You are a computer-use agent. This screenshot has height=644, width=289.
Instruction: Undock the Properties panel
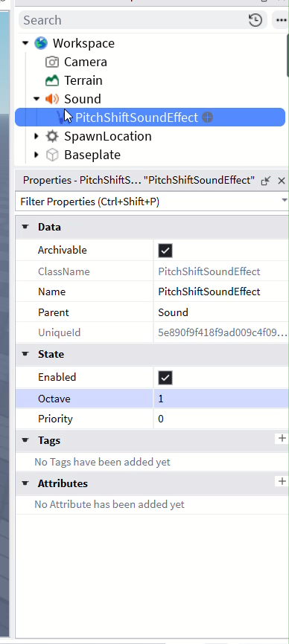pos(266,180)
